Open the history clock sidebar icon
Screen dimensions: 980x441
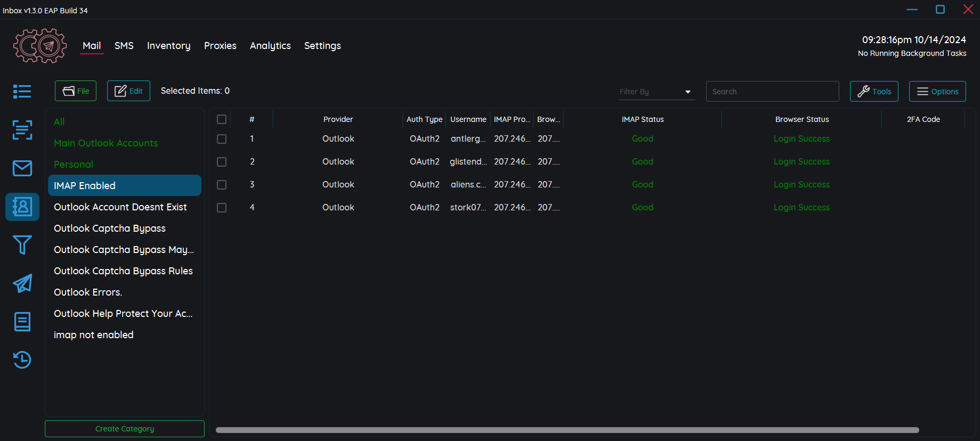pyautogui.click(x=22, y=360)
